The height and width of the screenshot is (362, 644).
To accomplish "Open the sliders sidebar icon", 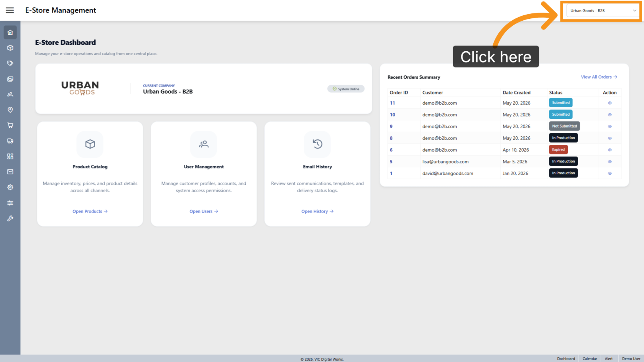I will pyautogui.click(x=10, y=203).
